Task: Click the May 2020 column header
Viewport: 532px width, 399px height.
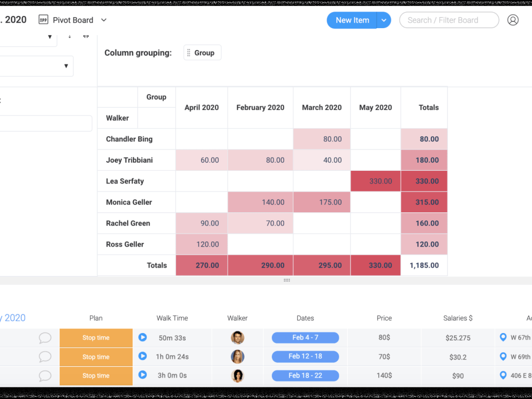Action: [x=376, y=107]
